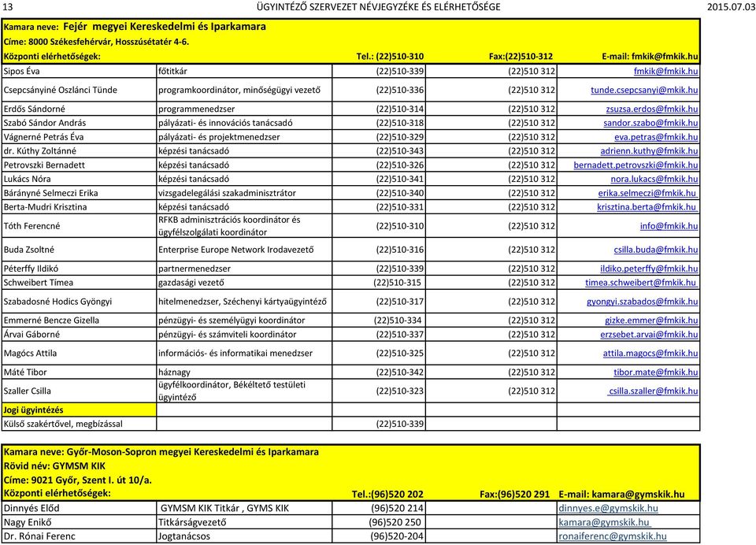
Task: Select the cell Külső szakértővel, megbízással
Action: pyautogui.click(x=63, y=424)
